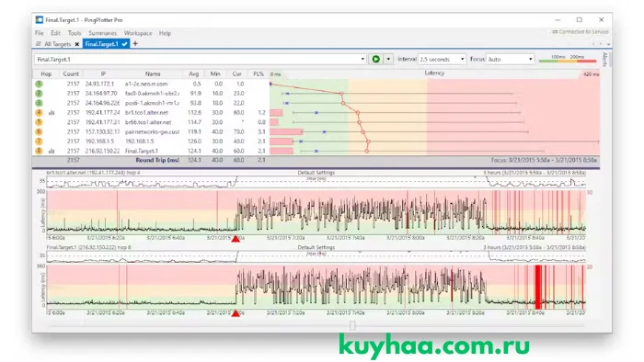Open the Workspace menu
The image size is (644, 362).
pos(138,33)
